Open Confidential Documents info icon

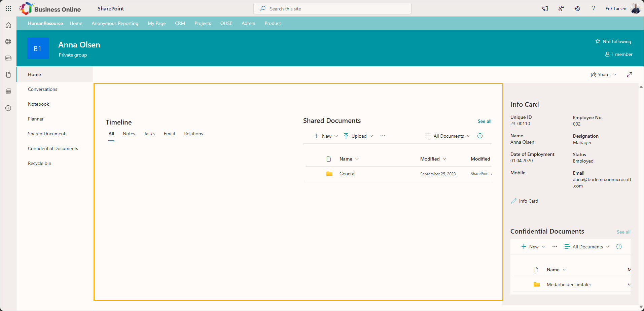[619, 247]
